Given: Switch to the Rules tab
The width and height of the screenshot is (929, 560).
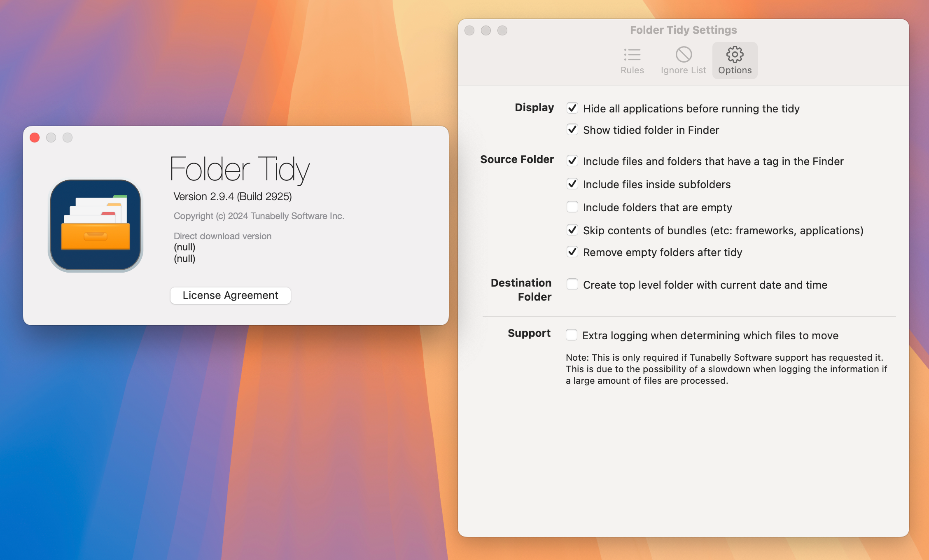Looking at the screenshot, I should 631,60.
